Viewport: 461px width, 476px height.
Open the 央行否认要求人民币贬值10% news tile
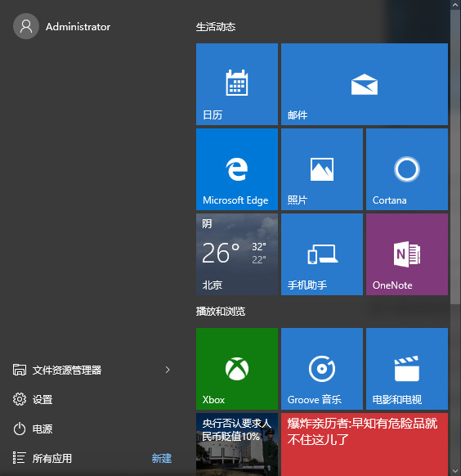(237, 444)
